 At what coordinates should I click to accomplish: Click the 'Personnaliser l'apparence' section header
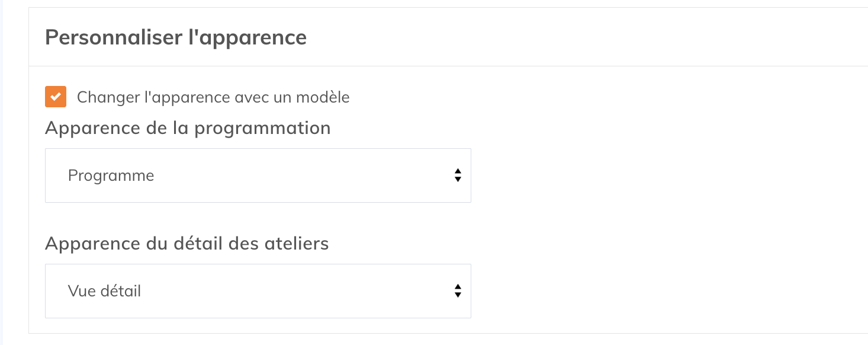pos(176,37)
